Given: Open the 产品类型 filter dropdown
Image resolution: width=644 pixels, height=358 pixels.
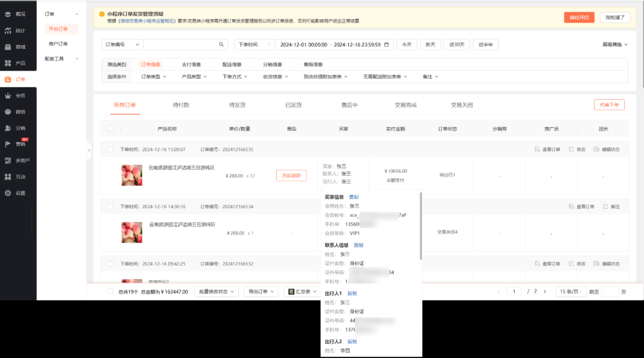Looking at the screenshot, I should click(x=194, y=77).
